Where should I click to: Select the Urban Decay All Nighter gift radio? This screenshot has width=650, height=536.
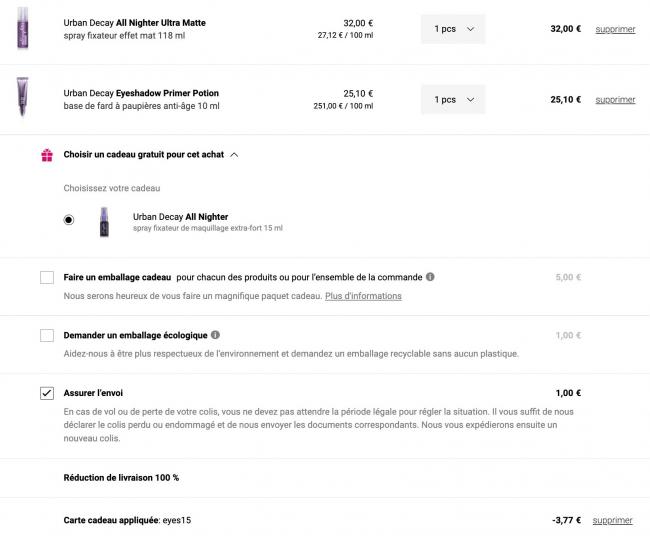(x=68, y=220)
